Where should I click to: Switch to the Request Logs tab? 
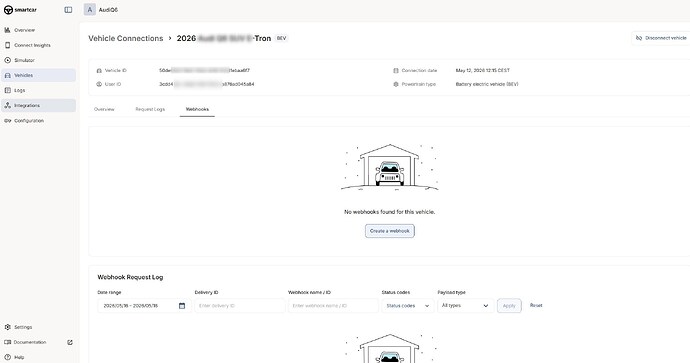(x=150, y=109)
